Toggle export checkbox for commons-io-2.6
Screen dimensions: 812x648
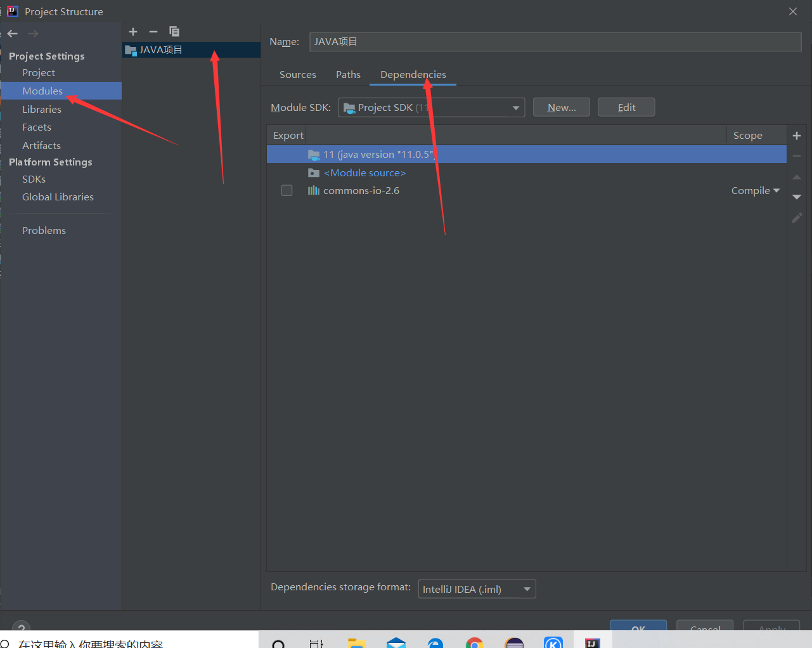point(287,190)
